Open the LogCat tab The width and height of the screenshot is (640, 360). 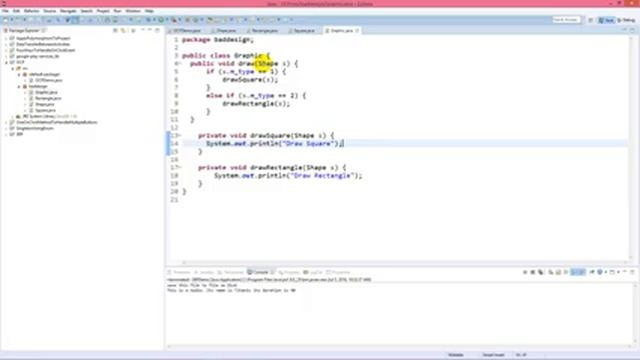313,272
